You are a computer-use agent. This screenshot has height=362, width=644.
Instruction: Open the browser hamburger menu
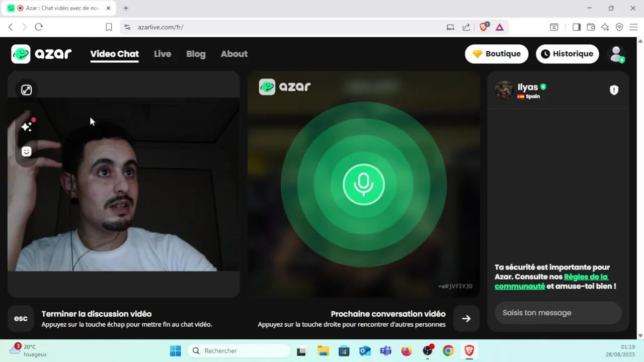tap(633, 27)
